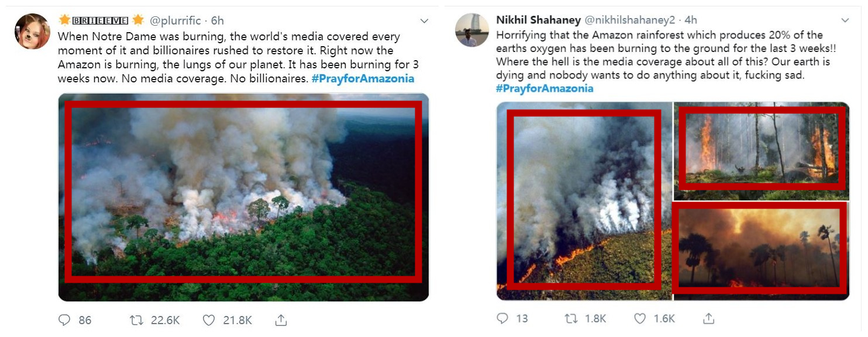The image size is (868, 337).
Task: Click Nikhil Shahaney's profile avatar
Action: tap(471, 30)
